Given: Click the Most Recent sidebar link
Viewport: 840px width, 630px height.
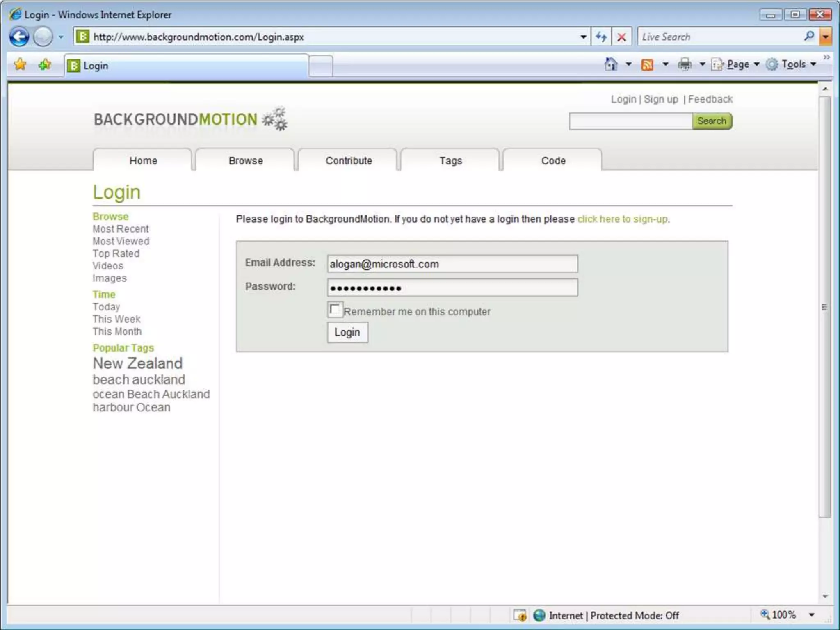Looking at the screenshot, I should click(x=121, y=229).
